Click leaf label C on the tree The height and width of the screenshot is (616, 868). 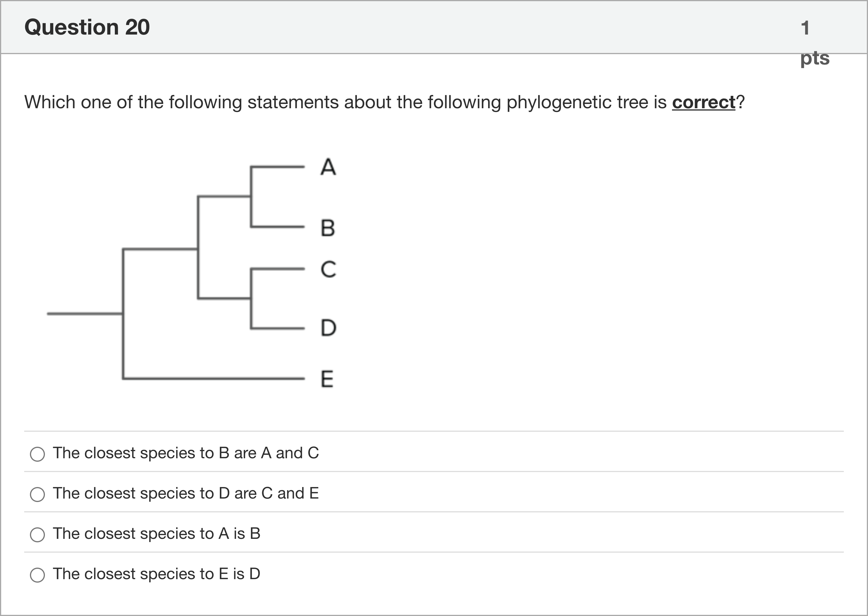pos(328,269)
